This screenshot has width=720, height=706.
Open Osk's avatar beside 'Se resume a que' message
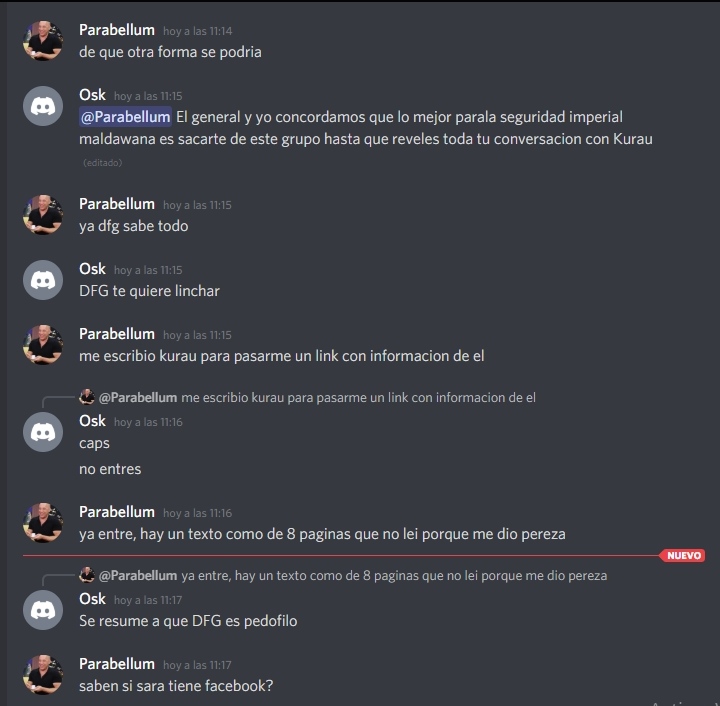[x=43, y=610]
